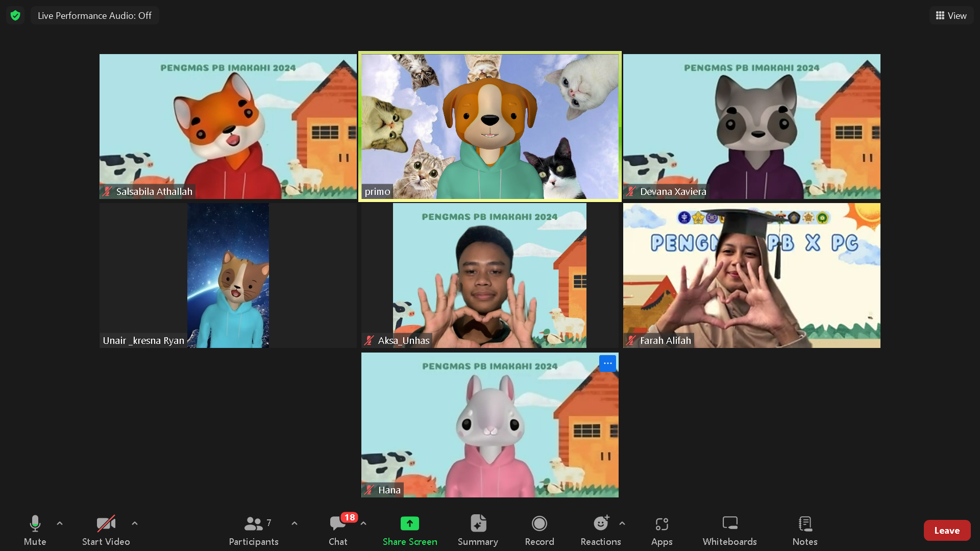Expand audio options arrow beside Mute
This screenshot has width=980, height=551.
[x=60, y=523]
